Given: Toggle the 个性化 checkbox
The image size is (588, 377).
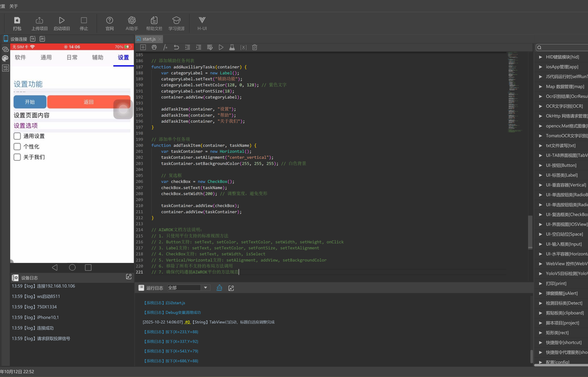Looking at the screenshot, I should pos(17,147).
